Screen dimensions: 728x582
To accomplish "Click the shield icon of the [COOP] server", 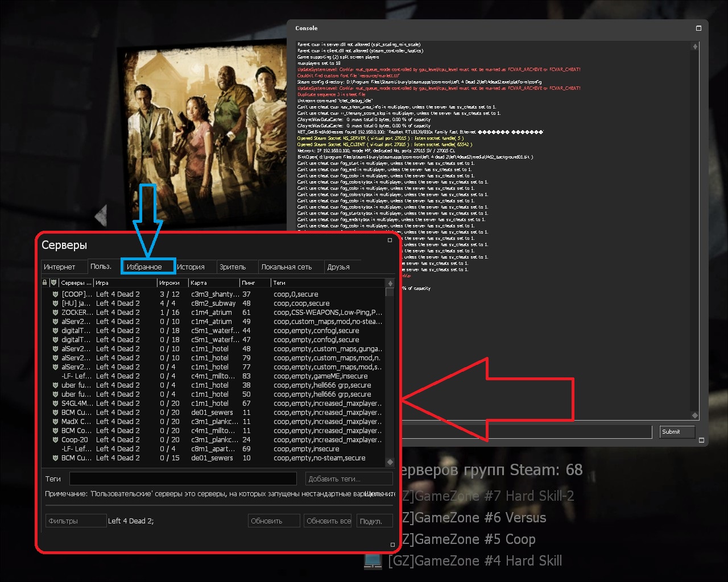I will [55, 294].
